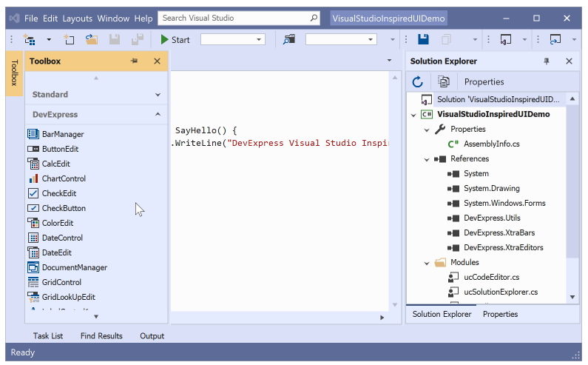588x365 pixels.
Task: Click the Open File folder toolbar icon
Action: (x=91, y=40)
